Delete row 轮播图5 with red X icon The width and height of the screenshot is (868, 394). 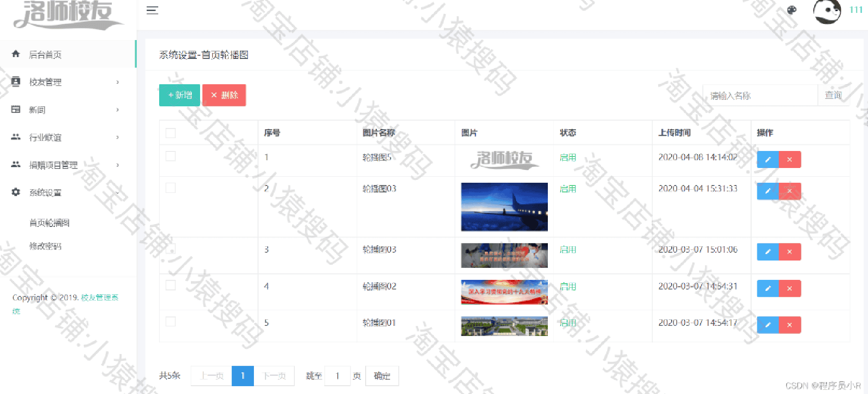[x=790, y=160]
